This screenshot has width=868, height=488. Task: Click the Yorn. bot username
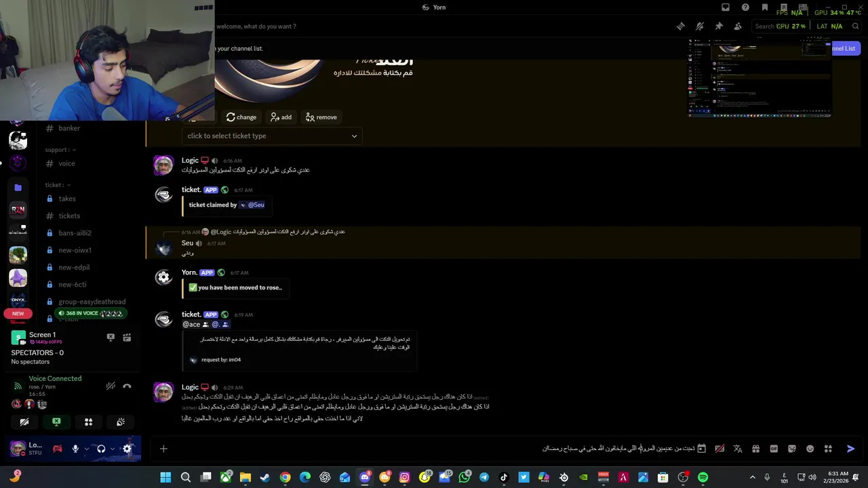pyautogui.click(x=189, y=272)
